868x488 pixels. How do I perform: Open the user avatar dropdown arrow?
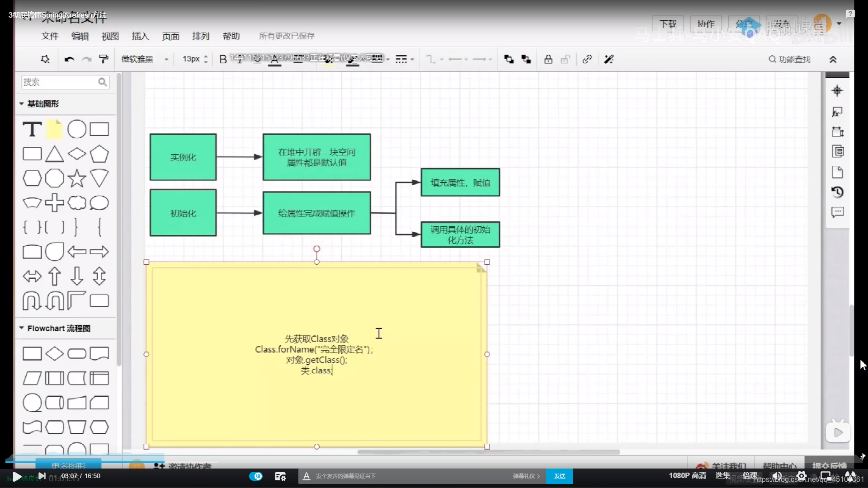pos(839,23)
